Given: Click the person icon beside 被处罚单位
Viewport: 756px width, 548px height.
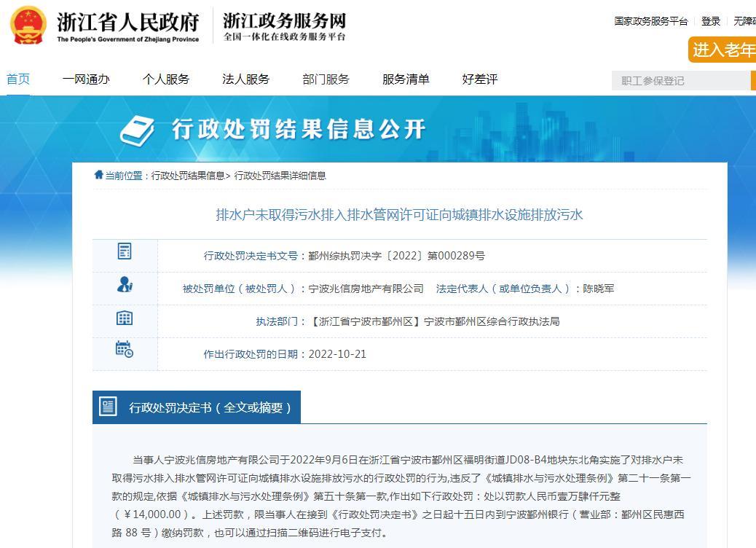Looking at the screenshot, I should pos(125,284).
